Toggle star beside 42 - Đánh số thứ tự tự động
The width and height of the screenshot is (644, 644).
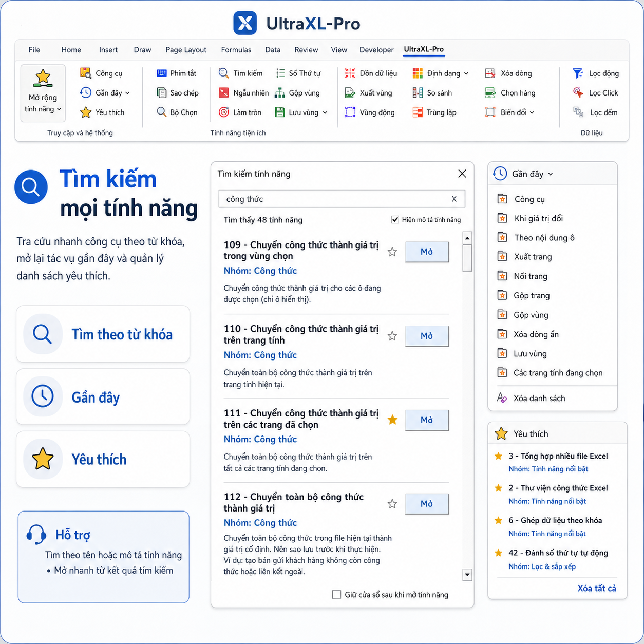point(498,553)
